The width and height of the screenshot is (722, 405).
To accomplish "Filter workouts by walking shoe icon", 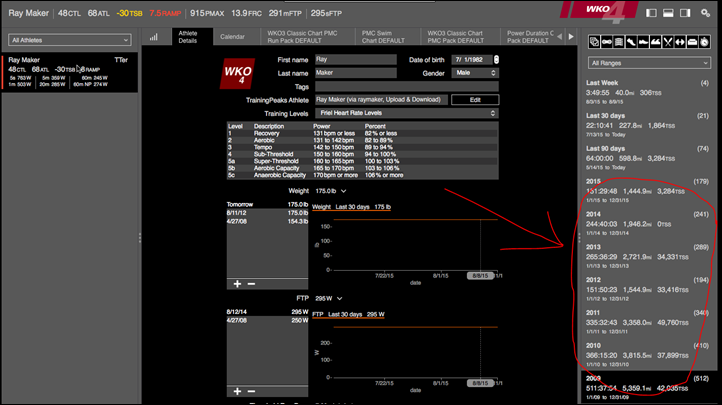I will point(643,42).
